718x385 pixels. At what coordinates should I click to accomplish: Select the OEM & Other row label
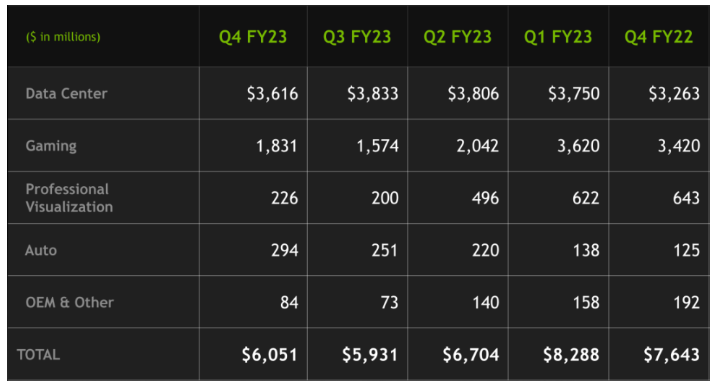coord(70,303)
